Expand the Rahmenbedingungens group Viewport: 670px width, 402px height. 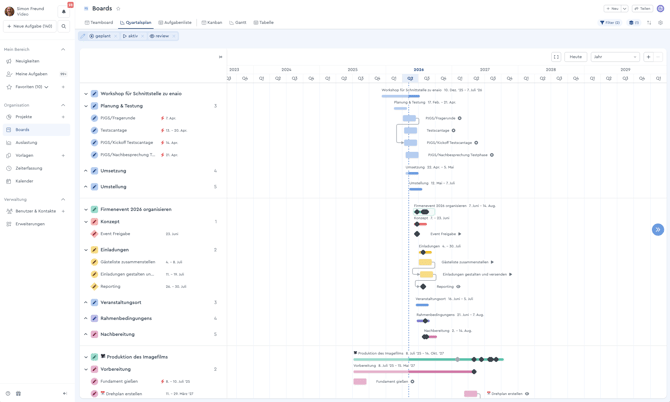85,318
